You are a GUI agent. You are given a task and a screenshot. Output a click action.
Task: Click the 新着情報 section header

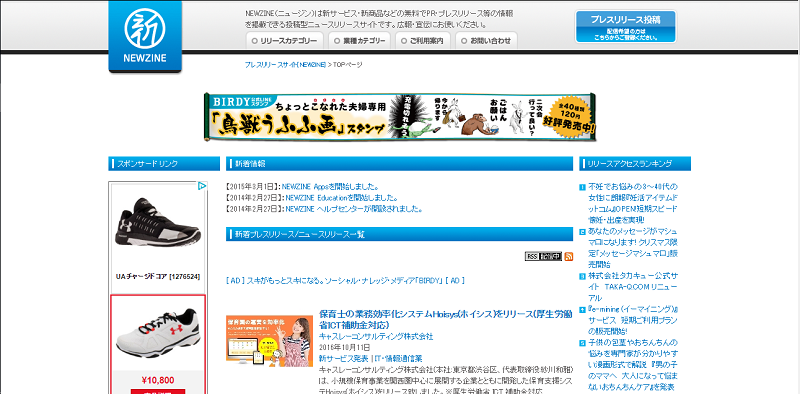399,163
